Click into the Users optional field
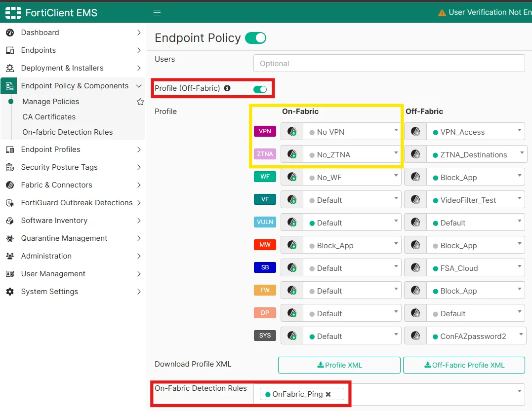The height and width of the screenshot is (411, 532). point(389,63)
